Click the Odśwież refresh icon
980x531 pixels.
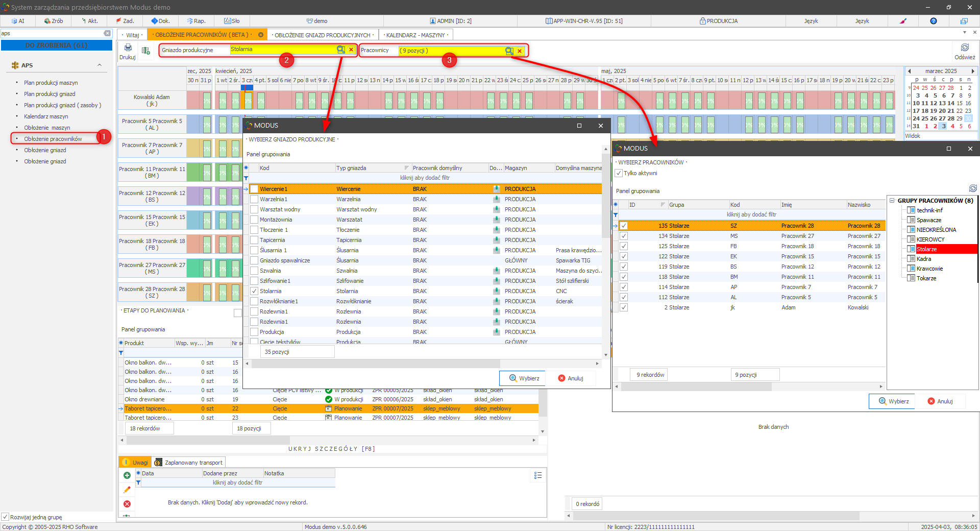(964, 48)
